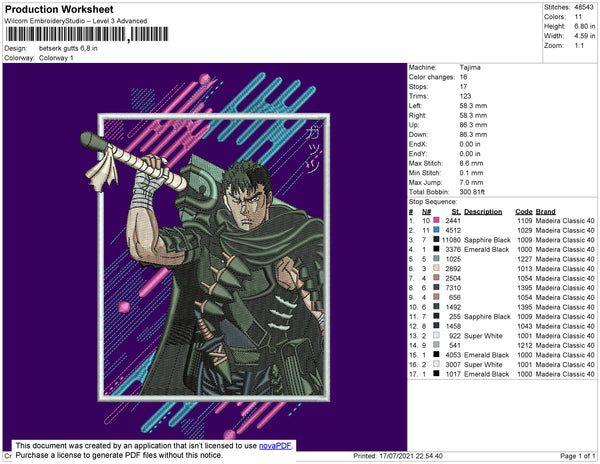Click the Color changes label

point(432,77)
